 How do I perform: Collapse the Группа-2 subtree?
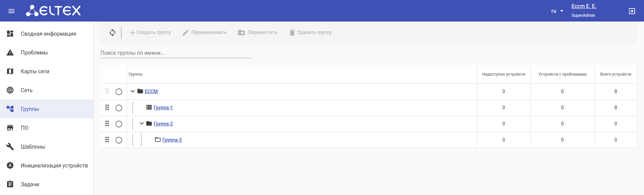(142, 124)
